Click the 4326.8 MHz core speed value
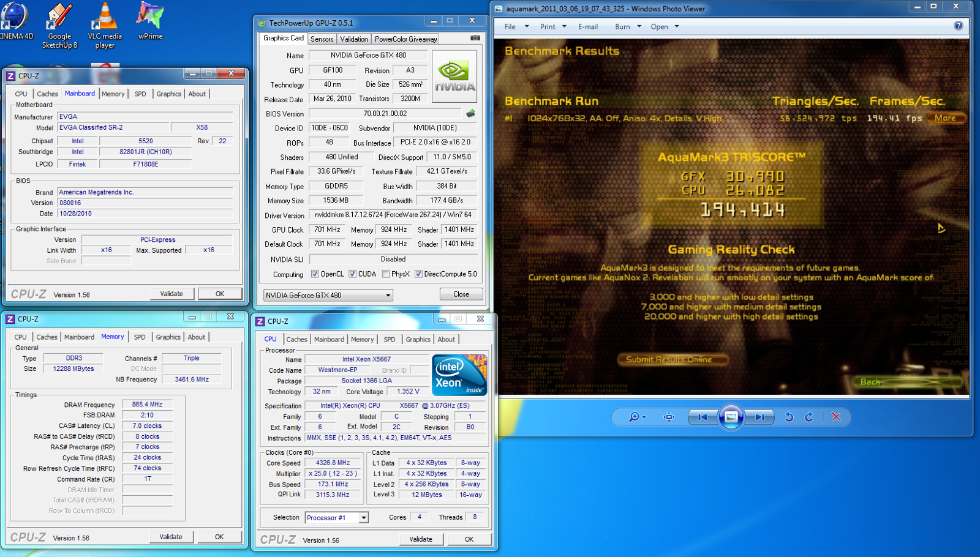This screenshot has width=980, height=557. (333, 463)
